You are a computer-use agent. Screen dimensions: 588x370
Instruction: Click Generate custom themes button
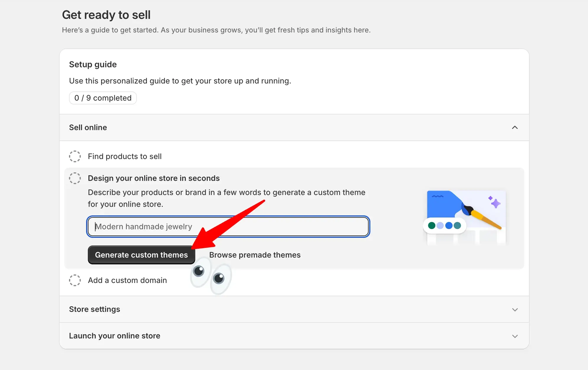pyautogui.click(x=141, y=255)
